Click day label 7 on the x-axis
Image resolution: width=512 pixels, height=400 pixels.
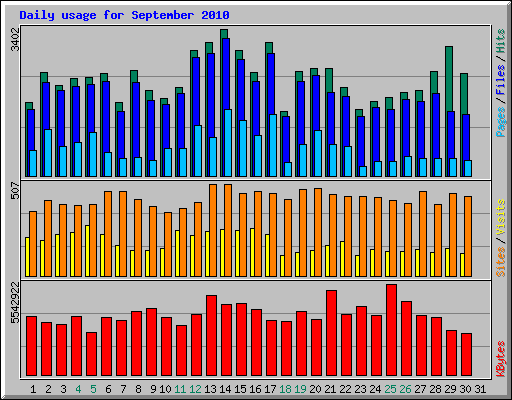coord(123,389)
